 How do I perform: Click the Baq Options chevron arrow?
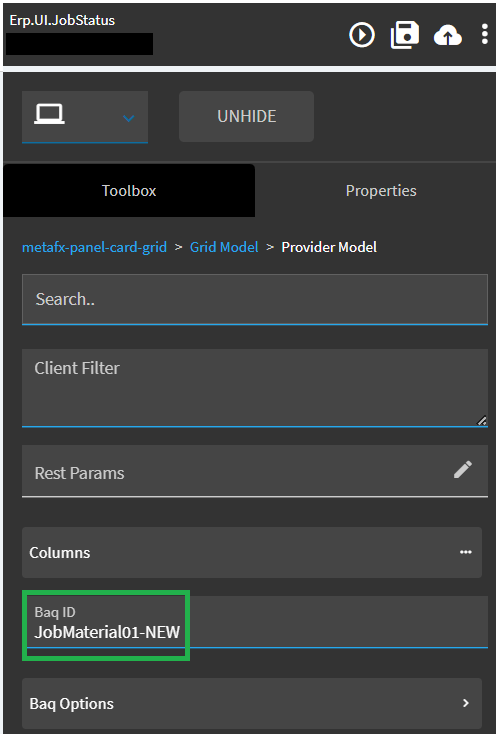(x=466, y=703)
